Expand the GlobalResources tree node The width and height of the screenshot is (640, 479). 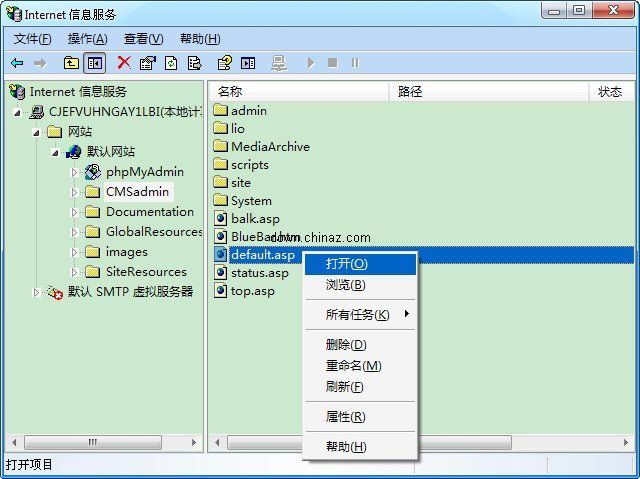[74, 232]
